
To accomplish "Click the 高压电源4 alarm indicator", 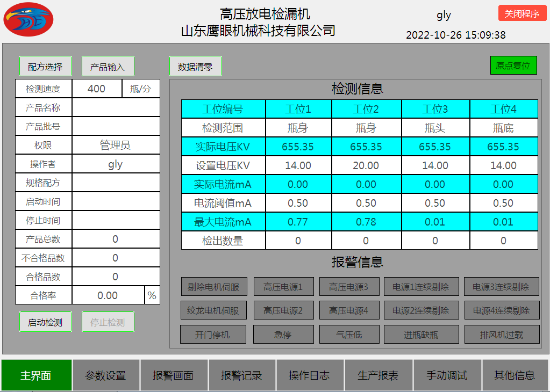I will point(349,310).
